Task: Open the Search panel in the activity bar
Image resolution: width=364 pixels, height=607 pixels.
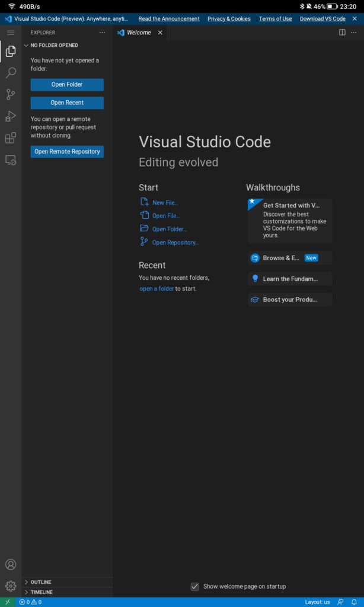Action: pyautogui.click(x=10, y=73)
